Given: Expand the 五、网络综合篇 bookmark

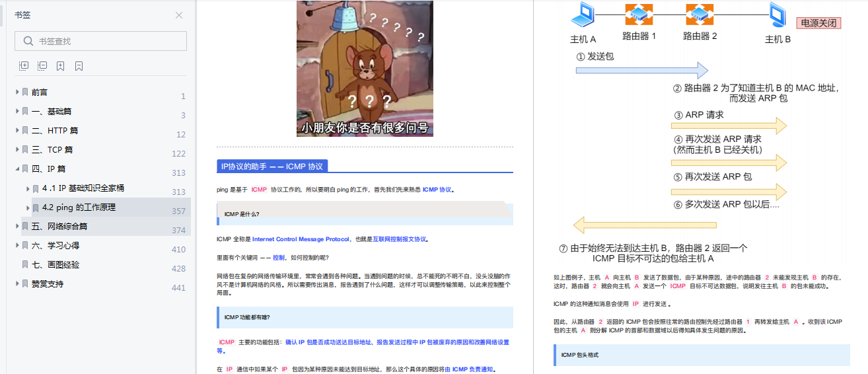Looking at the screenshot, I should tap(17, 226).
